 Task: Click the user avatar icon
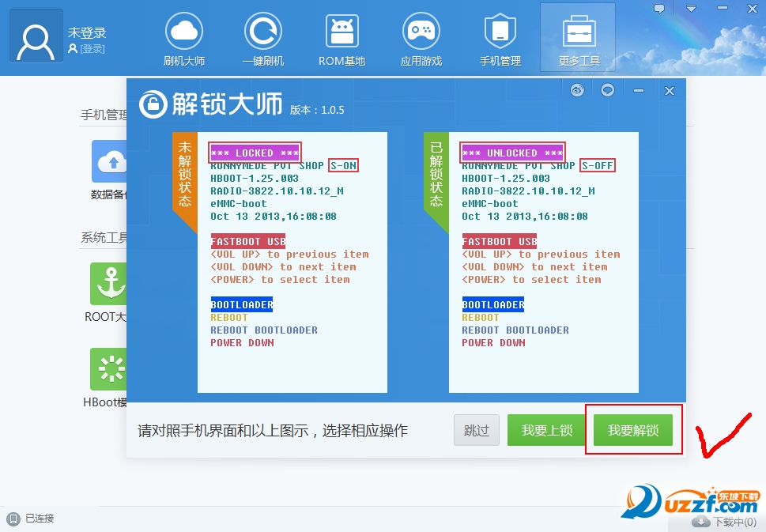click(x=36, y=36)
